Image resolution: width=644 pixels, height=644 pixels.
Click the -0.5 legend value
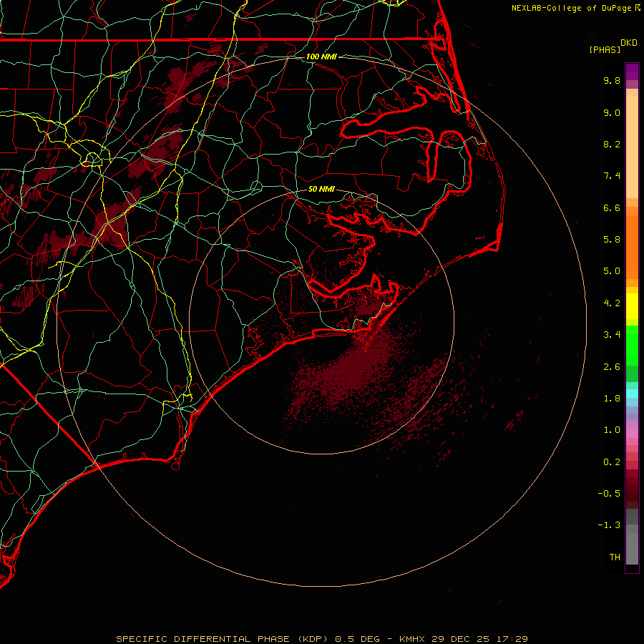pyautogui.click(x=609, y=494)
